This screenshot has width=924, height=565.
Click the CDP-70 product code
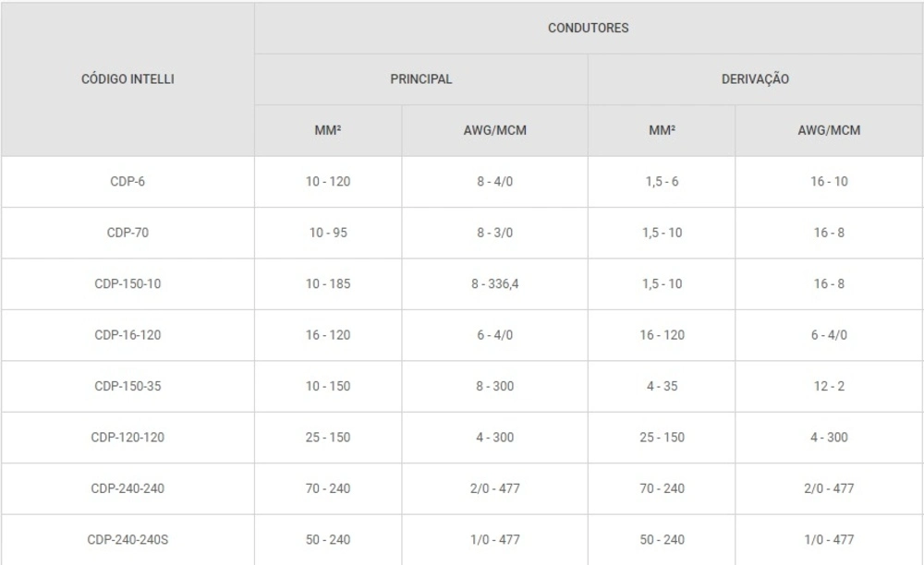pyautogui.click(x=128, y=233)
